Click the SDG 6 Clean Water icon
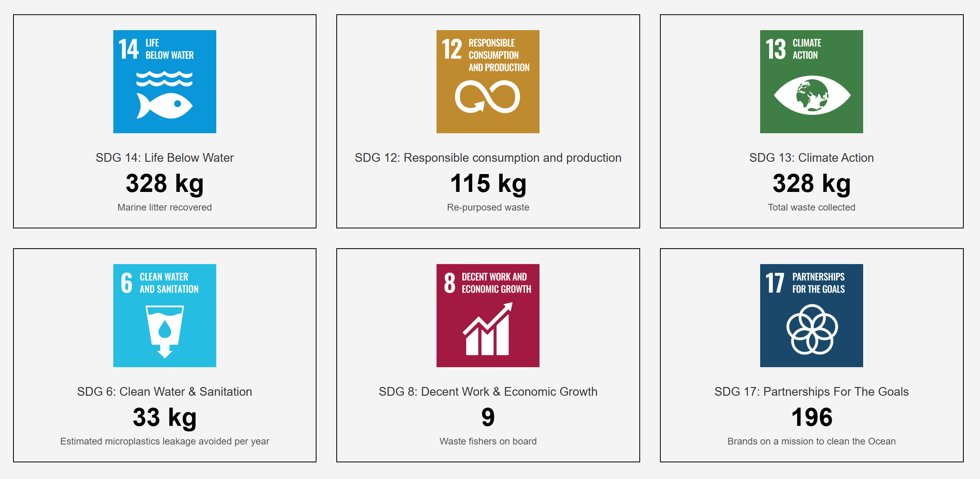 165,316
